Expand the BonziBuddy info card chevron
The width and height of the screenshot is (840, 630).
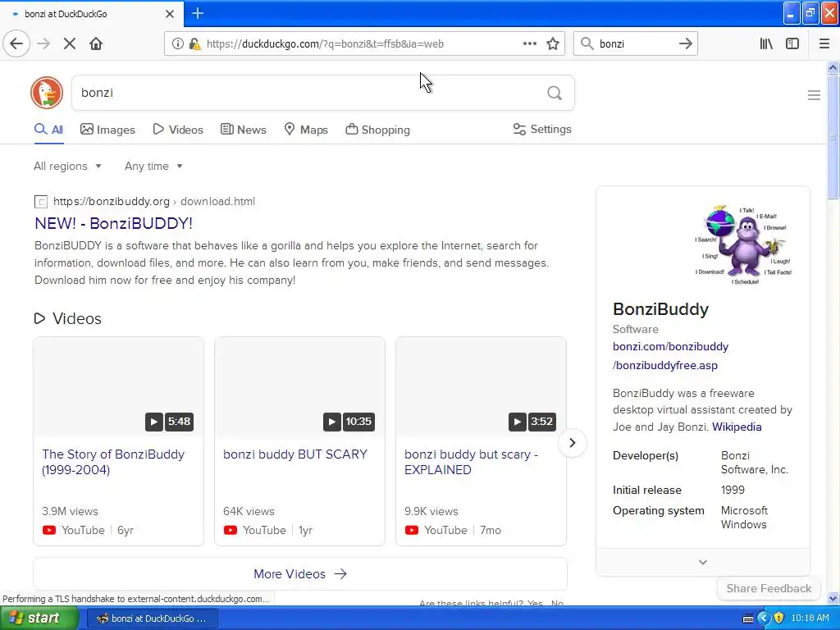point(703,562)
